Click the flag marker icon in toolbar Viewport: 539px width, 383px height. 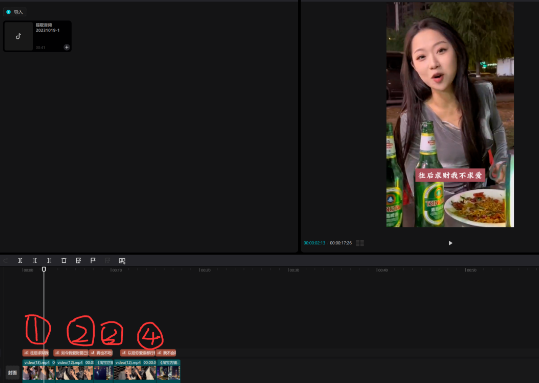tap(93, 261)
